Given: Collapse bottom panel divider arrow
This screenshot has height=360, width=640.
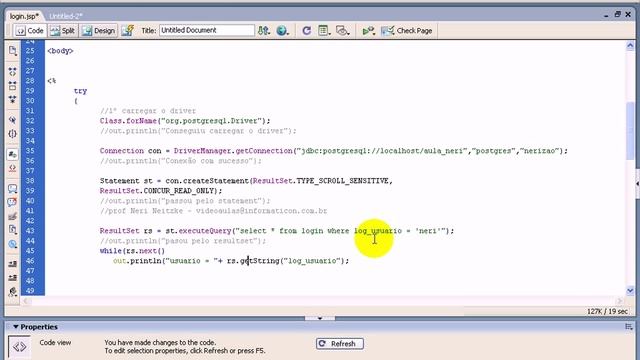Looking at the screenshot, I should (320, 318).
